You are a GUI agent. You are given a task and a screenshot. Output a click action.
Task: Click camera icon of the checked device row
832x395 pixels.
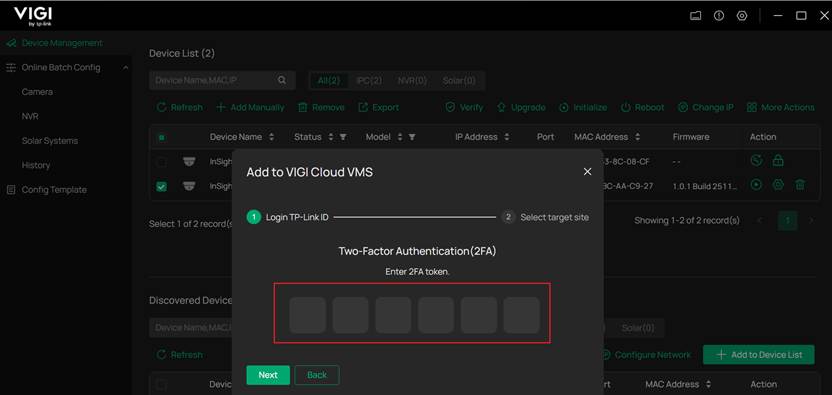pyautogui.click(x=189, y=186)
